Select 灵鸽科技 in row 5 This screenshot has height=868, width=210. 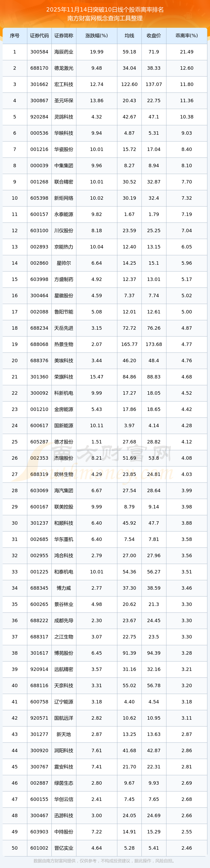tap(64, 117)
